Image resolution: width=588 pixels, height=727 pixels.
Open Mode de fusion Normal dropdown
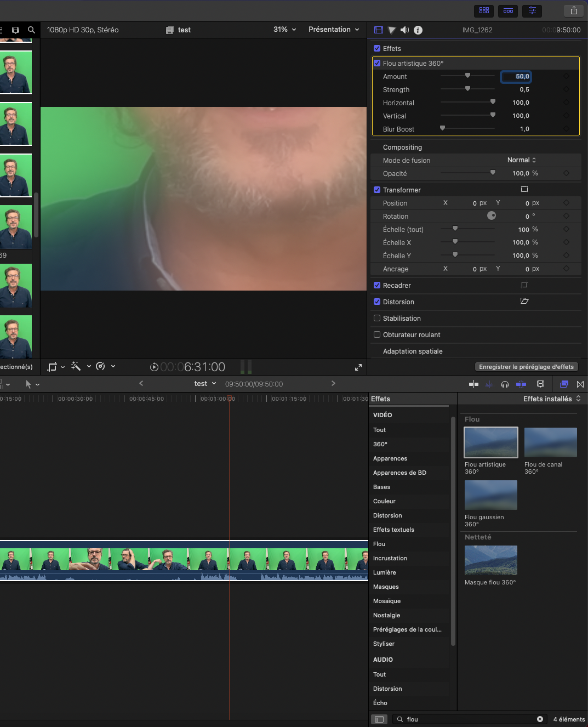[x=522, y=160]
